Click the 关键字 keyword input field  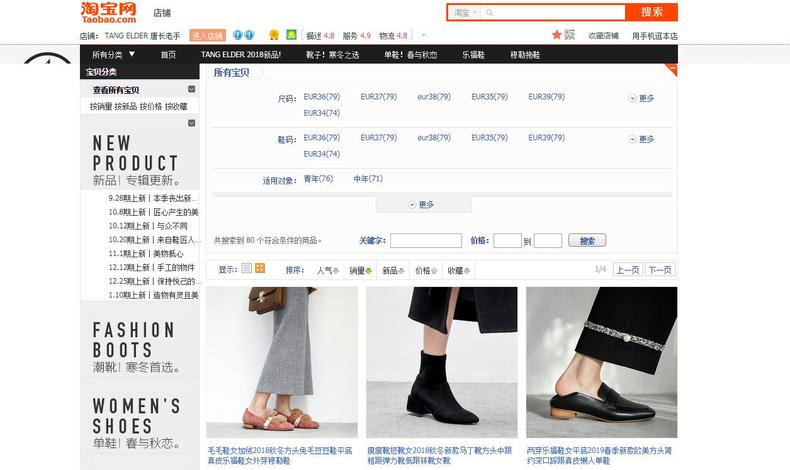coord(426,241)
